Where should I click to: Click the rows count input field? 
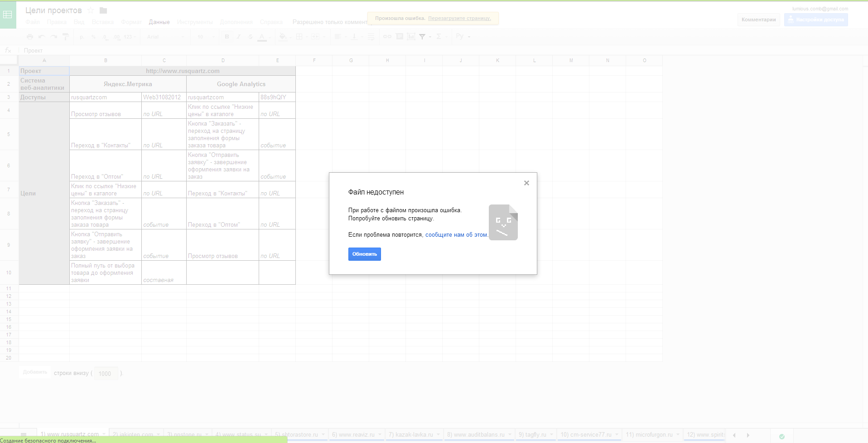pos(105,374)
